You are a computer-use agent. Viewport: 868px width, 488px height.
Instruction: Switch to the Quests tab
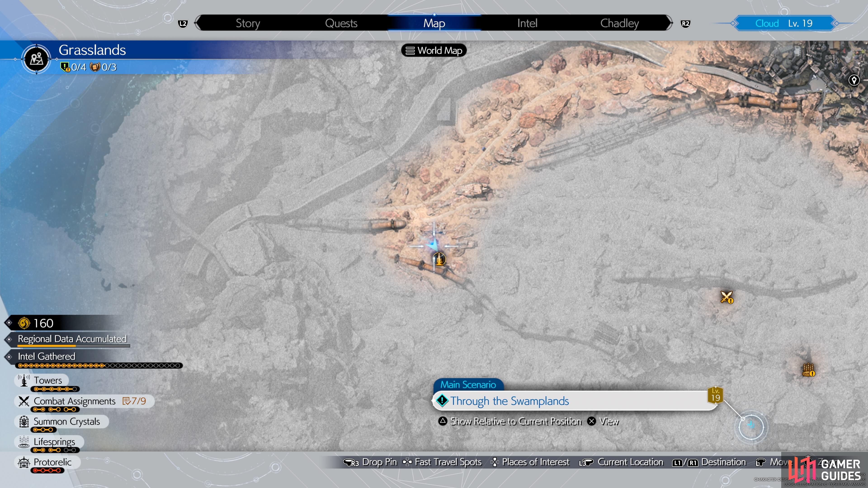click(341, 23)
